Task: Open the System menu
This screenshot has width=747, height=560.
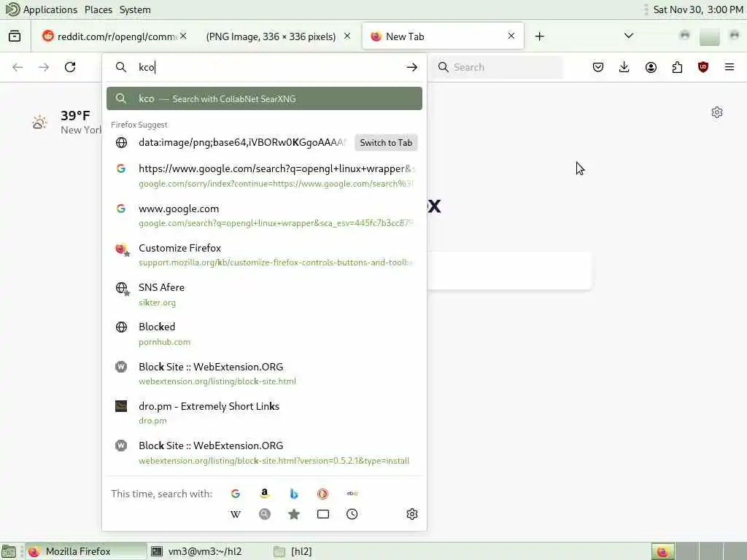Action: point(135,9)
